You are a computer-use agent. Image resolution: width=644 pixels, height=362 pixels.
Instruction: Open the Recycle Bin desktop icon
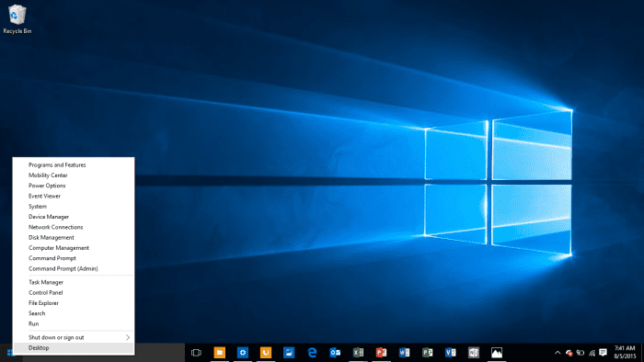point(17,19)
